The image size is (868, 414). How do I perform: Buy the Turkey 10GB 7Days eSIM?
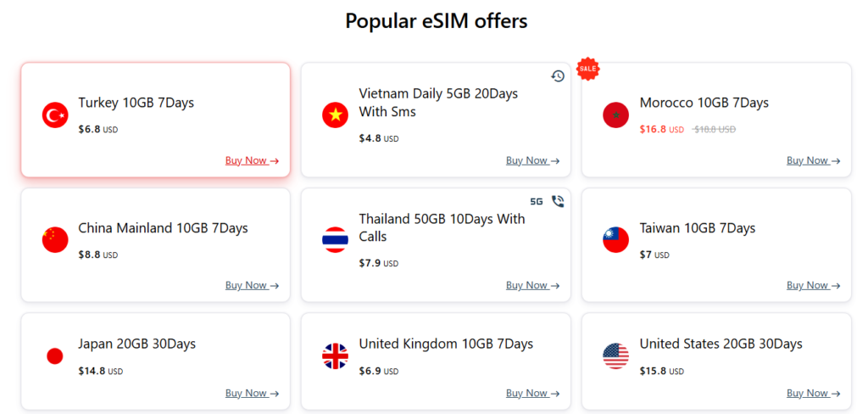tap(252, 160)
